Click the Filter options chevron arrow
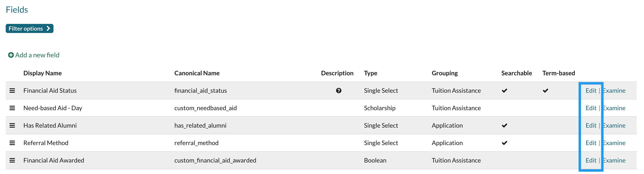The height and width of the screenshot is (174, 644). (48, 28)
